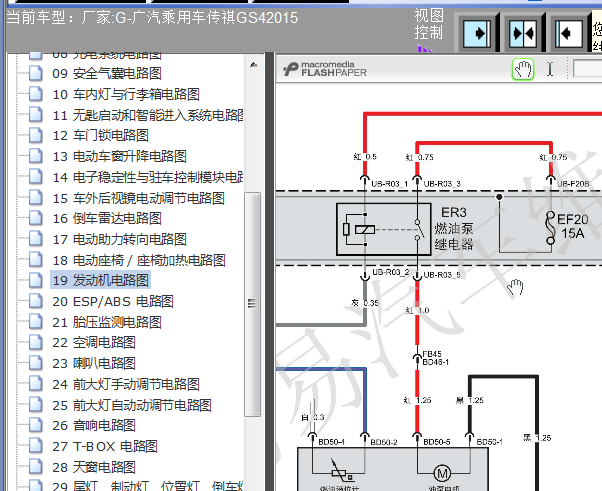
Task: Open 12 车门锁电路图
Action: [101, 135]
